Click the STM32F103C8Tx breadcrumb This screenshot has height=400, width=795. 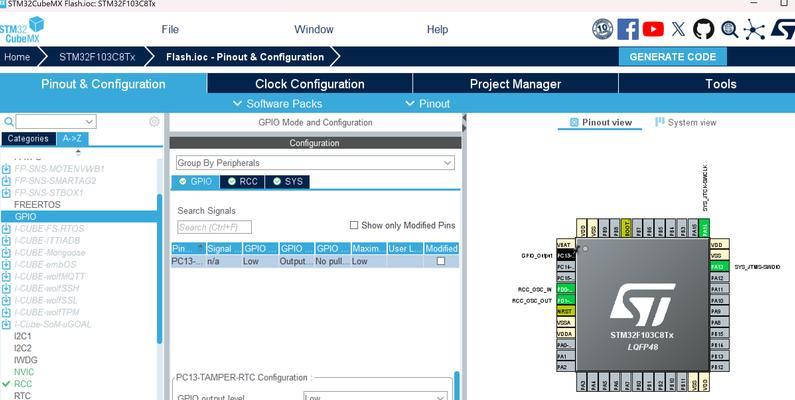tap(97, 57)
